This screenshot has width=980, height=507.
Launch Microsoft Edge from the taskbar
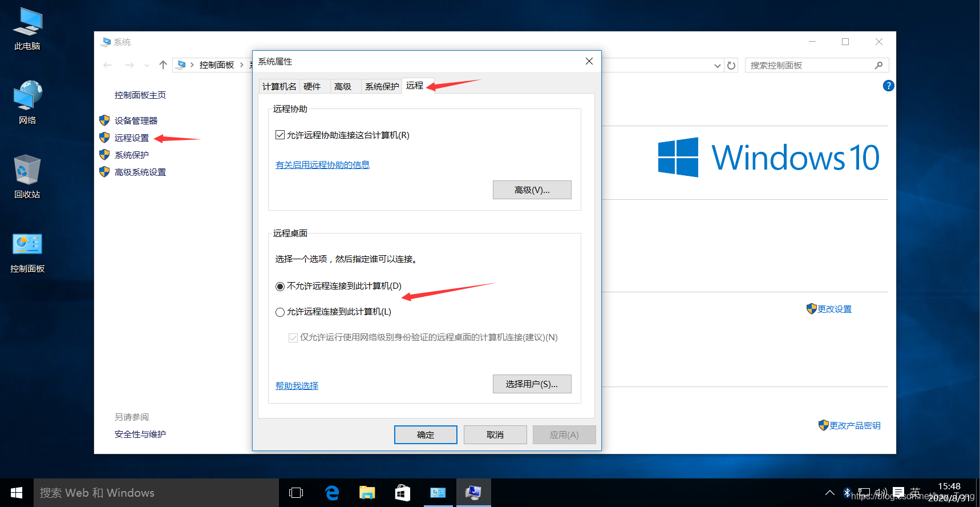point(331,493)
